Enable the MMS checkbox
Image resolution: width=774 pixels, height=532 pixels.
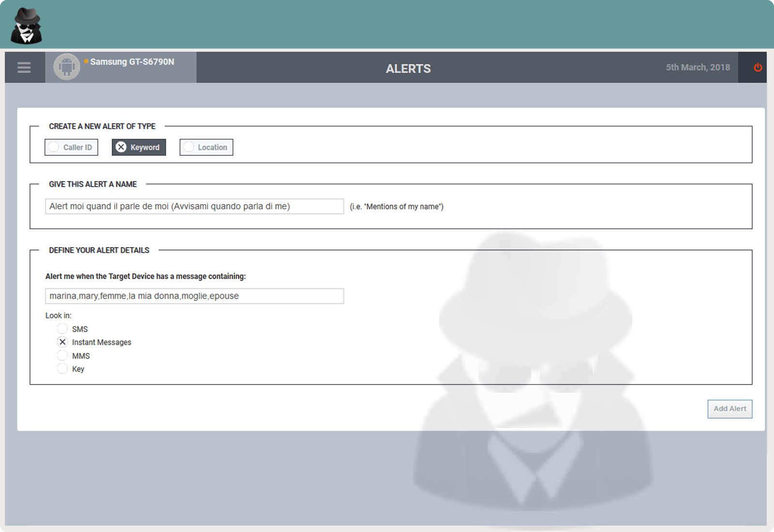[62, 355]
